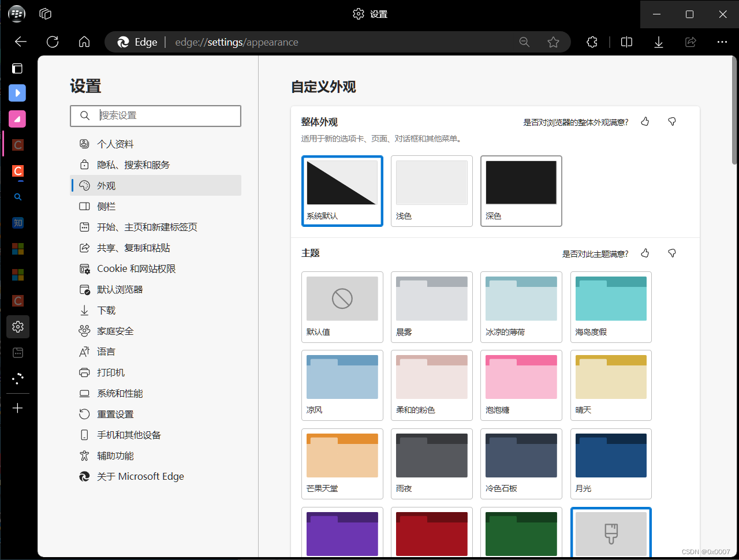Click the 搜索设置 search box
739x560 pixels.
pyautogui.click(x=155, y=115)
